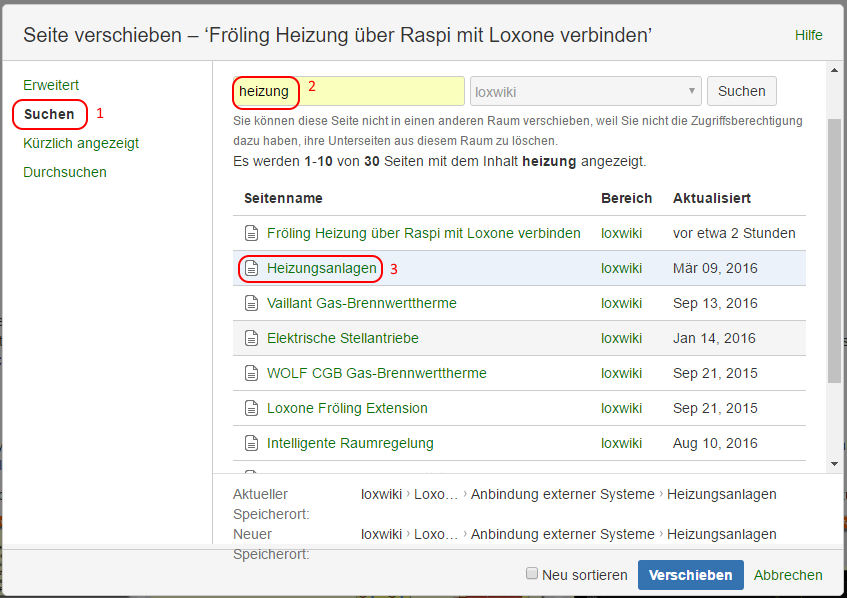Click page icon beside Elektrische Stellantriebe

(252, 338)
